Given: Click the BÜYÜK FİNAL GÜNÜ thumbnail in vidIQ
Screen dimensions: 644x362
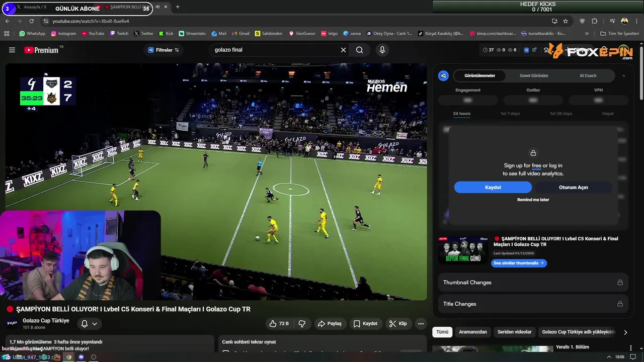Looking at the screenshot, I should (x=463, y=250).
